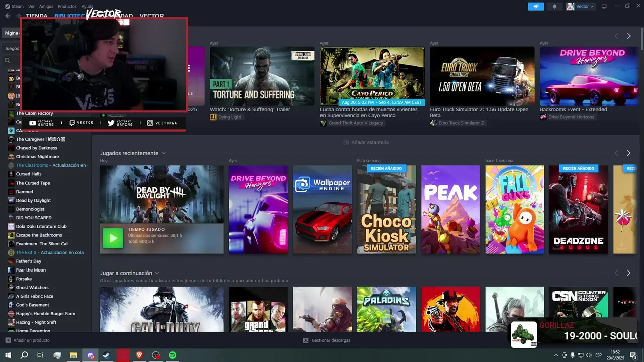Open the announcements megaphone button
Viewport: 644px width, 362px height.
[536, 6]
